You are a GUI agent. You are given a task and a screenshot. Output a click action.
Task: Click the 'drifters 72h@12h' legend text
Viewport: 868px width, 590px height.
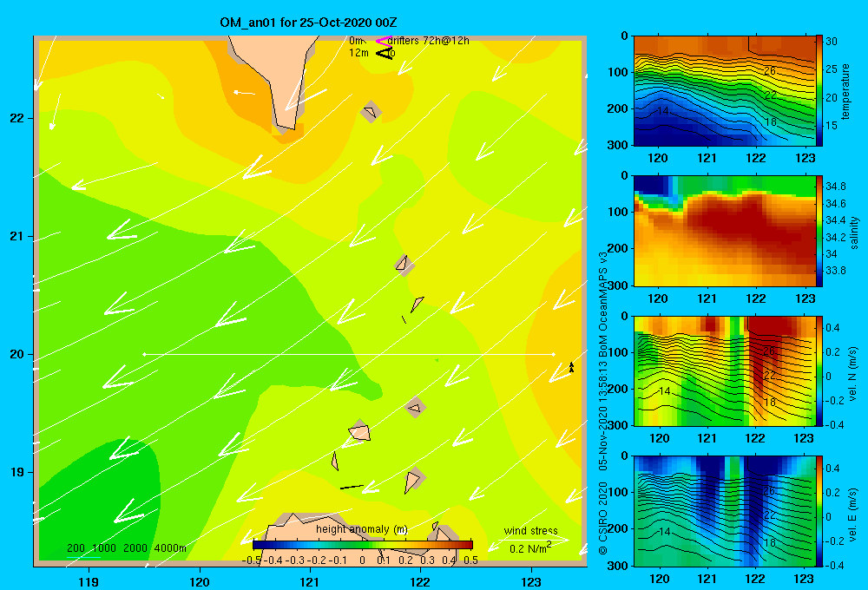429,41
